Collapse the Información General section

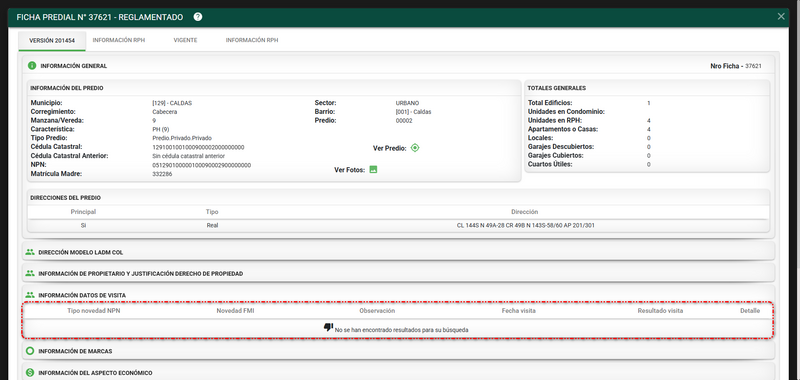click(398, 66)
